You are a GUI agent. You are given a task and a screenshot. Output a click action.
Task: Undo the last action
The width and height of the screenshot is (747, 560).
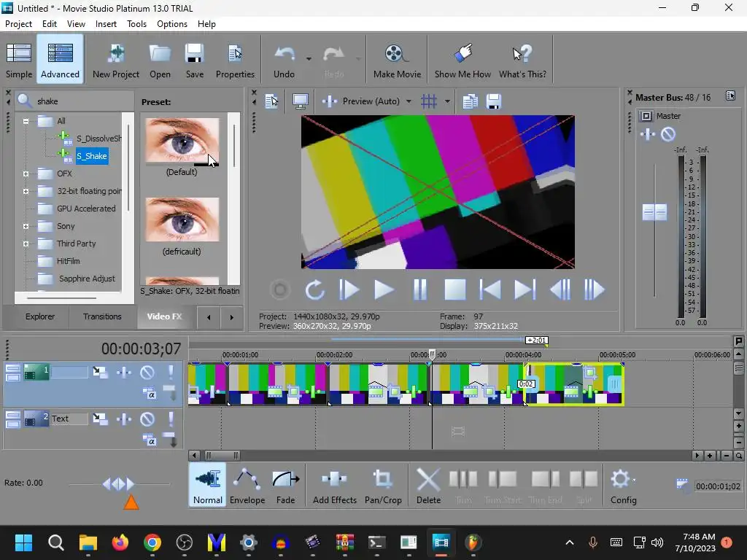click(x=284, y=60)
